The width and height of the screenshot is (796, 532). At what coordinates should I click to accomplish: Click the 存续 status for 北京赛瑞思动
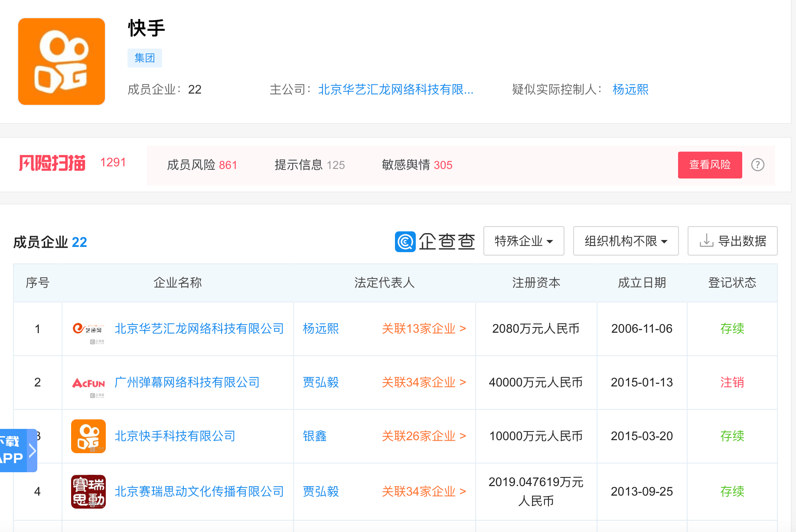tap(732, 492)
